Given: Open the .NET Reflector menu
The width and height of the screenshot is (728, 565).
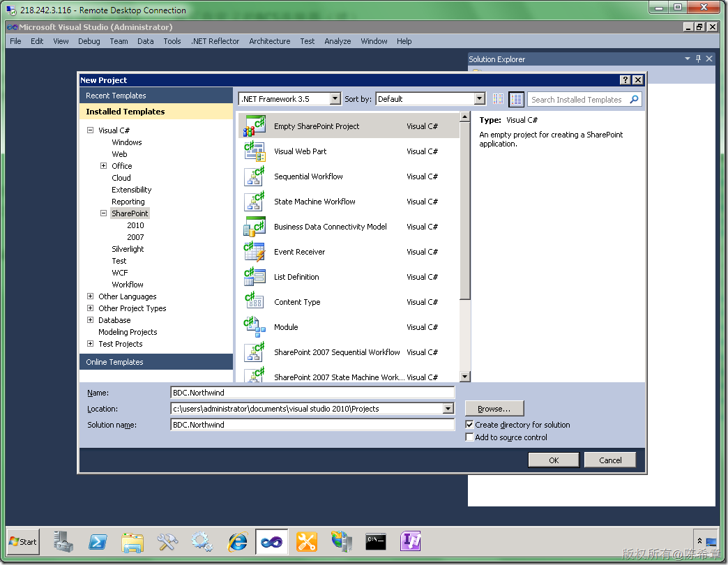Looking at the screenshot, I should [215, 41].
